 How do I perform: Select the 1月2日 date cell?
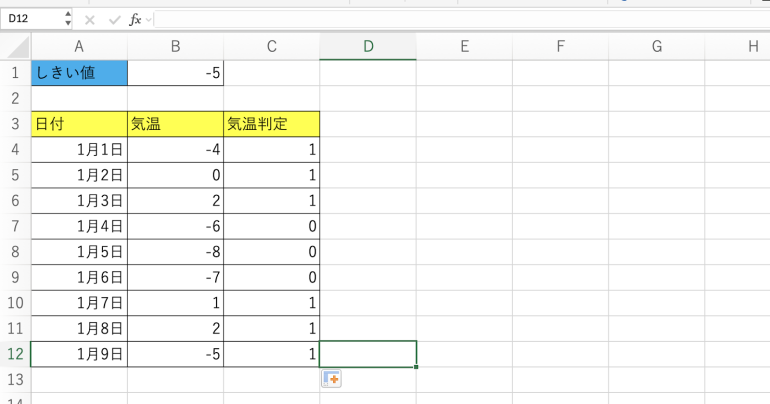click(79, 175)
